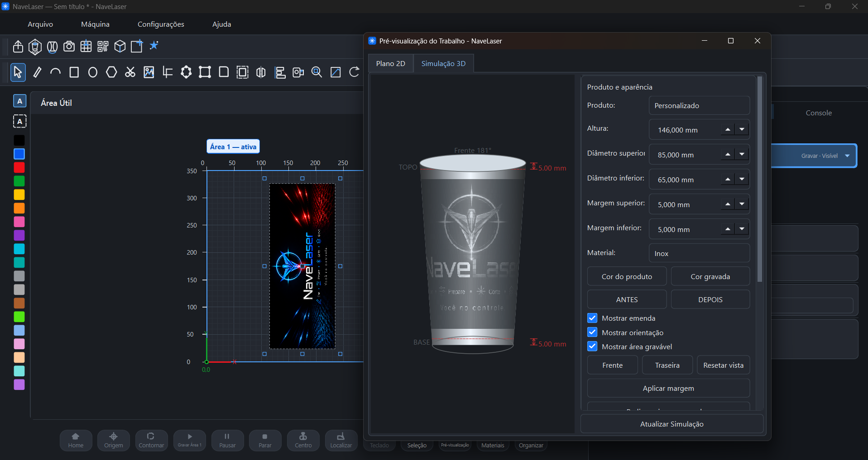Click the Cor do produto button
Viewport: 868px width, 460px height.
point(627,276)
